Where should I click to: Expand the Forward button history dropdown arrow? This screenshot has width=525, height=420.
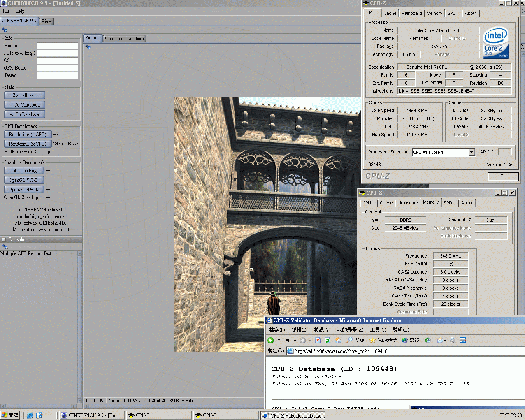310,341
